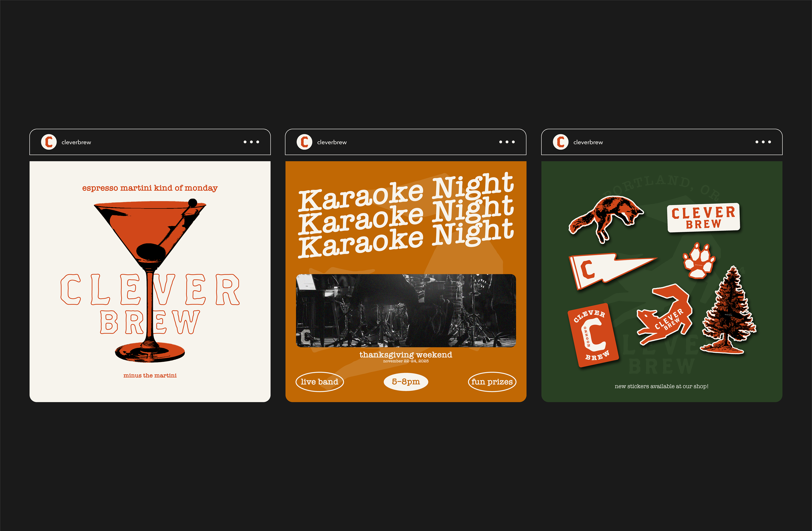Click the pine tree sticker
The height and width of the screenshot is (531, 812).
[x=728, y=310]
